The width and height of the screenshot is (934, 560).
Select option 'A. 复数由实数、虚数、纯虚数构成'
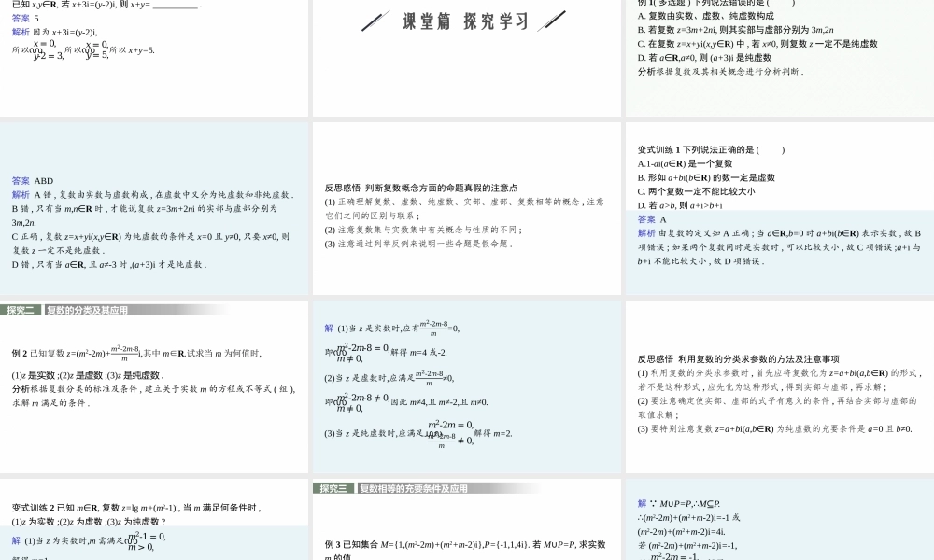point(706,16)
